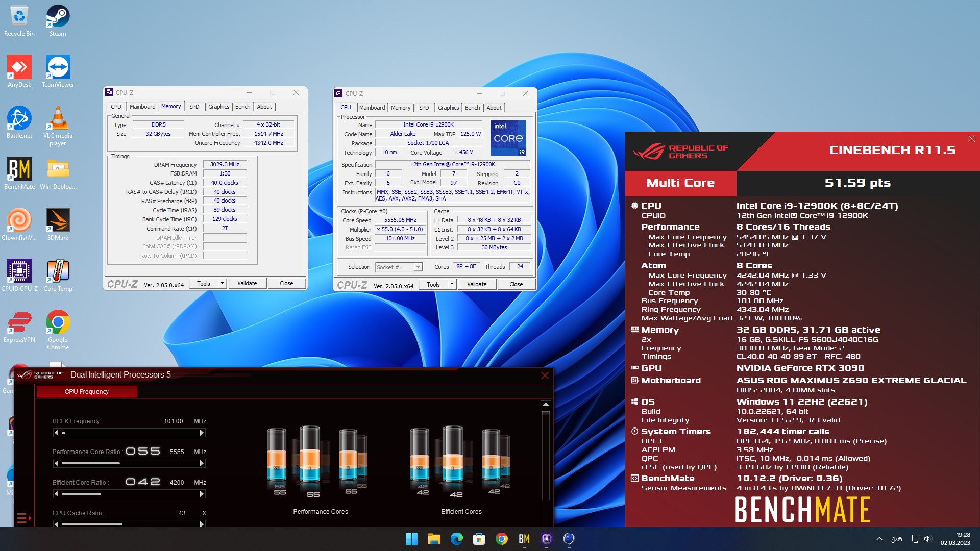Image resolution: width=980 pixels, height=551 pixels.
Task: Open AnyDesk desktop shortcut
Action: point(19,71)
